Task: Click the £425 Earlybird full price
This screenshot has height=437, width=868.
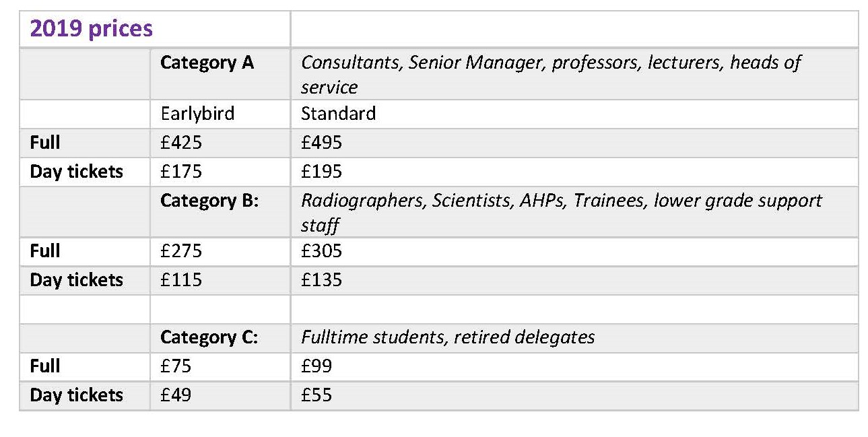Action: click(x=181, y=143)
